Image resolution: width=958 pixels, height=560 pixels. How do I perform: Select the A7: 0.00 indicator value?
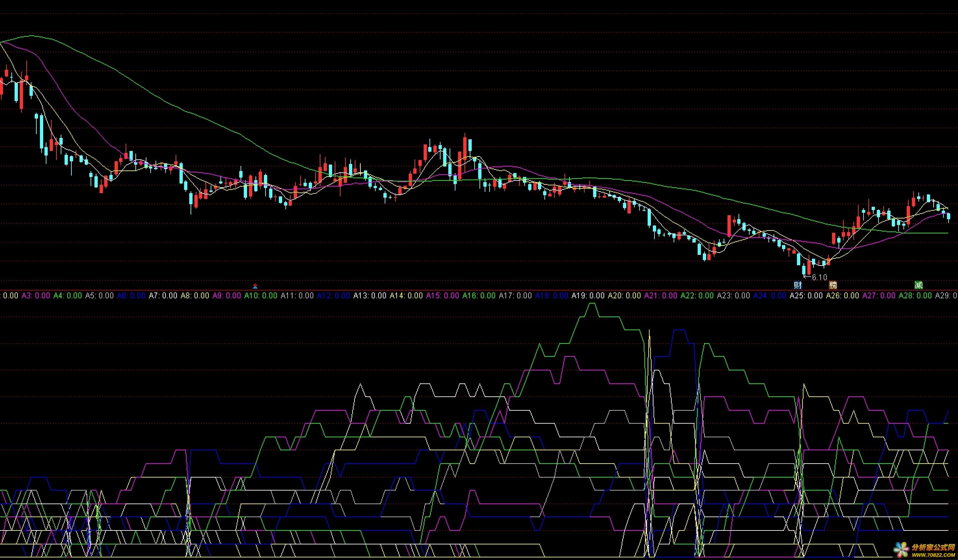163,295
